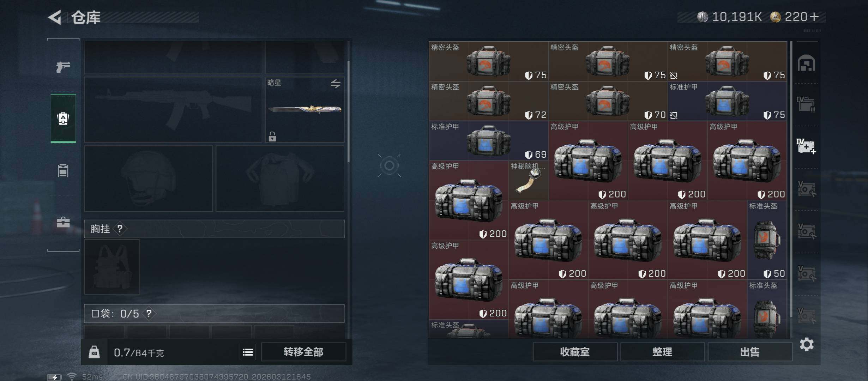The height and width of the screenshot is (381, 868).
Task: Click the 转移全部 button
Action: 303,352
